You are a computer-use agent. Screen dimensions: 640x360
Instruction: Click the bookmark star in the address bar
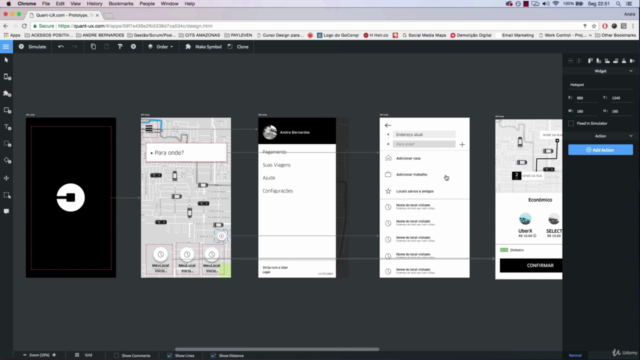point(594,26)
